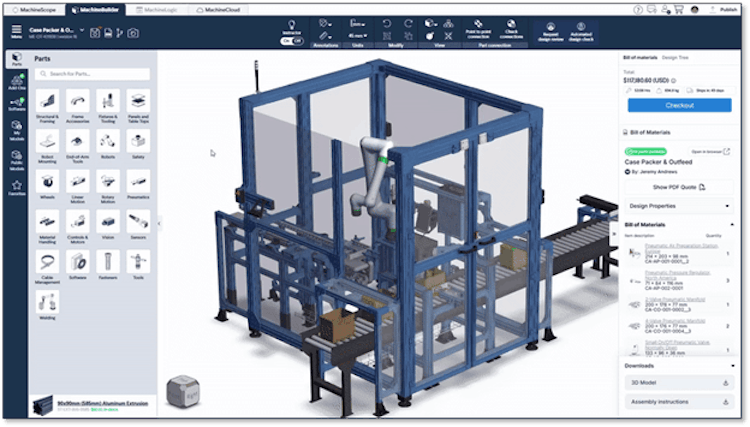This screenshot has width=750, height=427.
Task: Open the Pneumatics parts category
Action: (138, 182)
